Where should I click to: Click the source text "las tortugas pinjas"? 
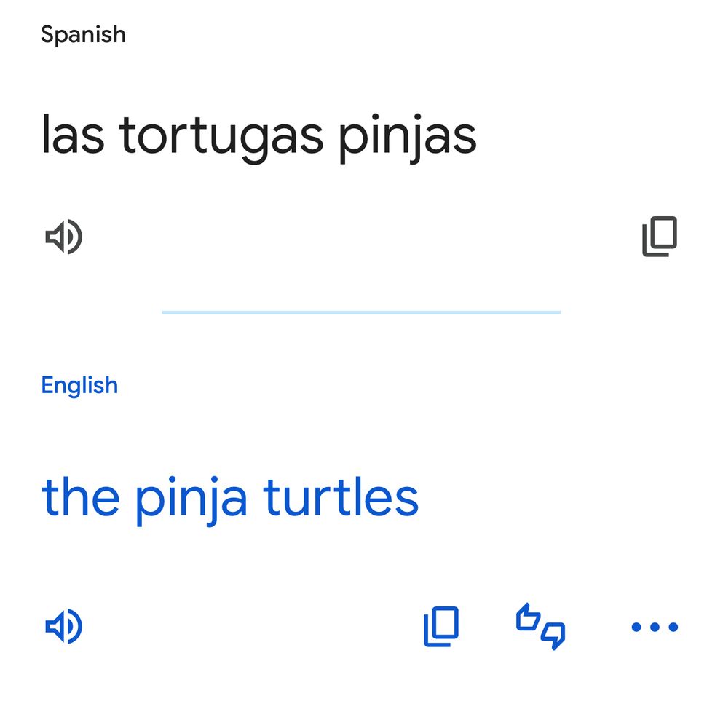click(x=258, y=135)
